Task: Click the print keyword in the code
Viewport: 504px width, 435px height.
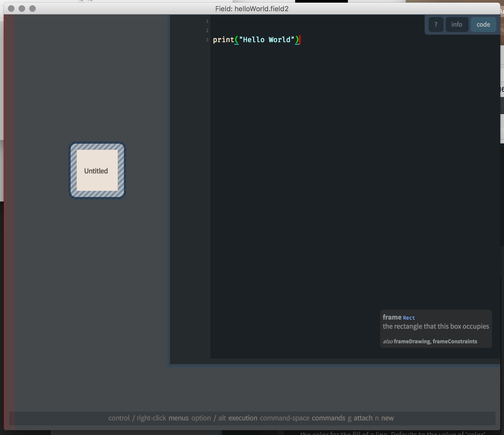Action: pos(223,40)
